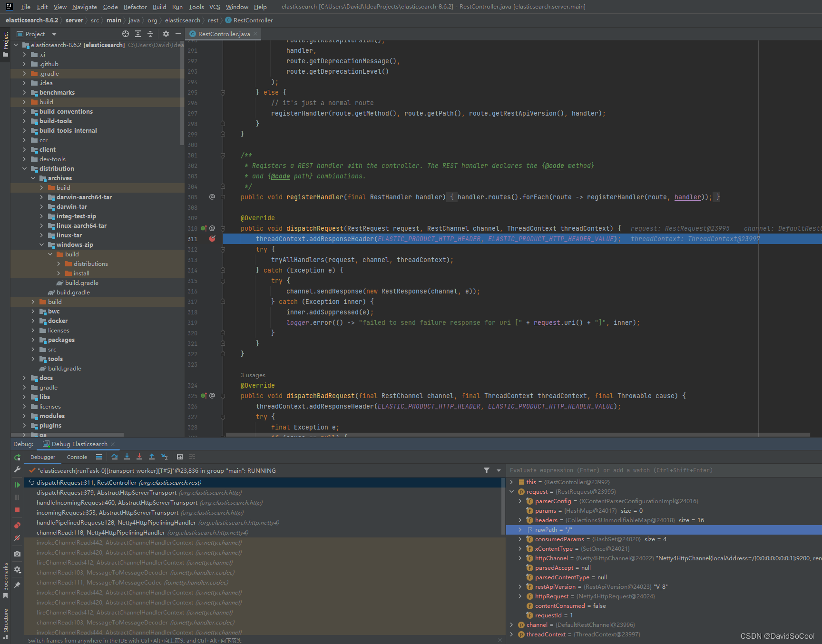Open the VCS menu
822x644 pixels.
tap(215, 7)
